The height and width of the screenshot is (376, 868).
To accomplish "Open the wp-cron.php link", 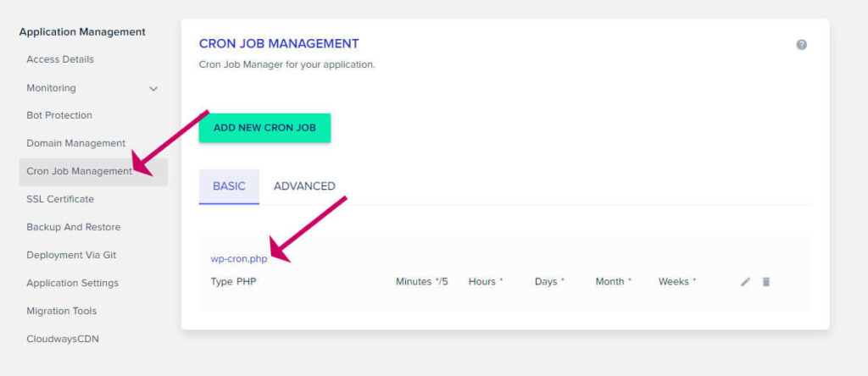I will 238,258.
